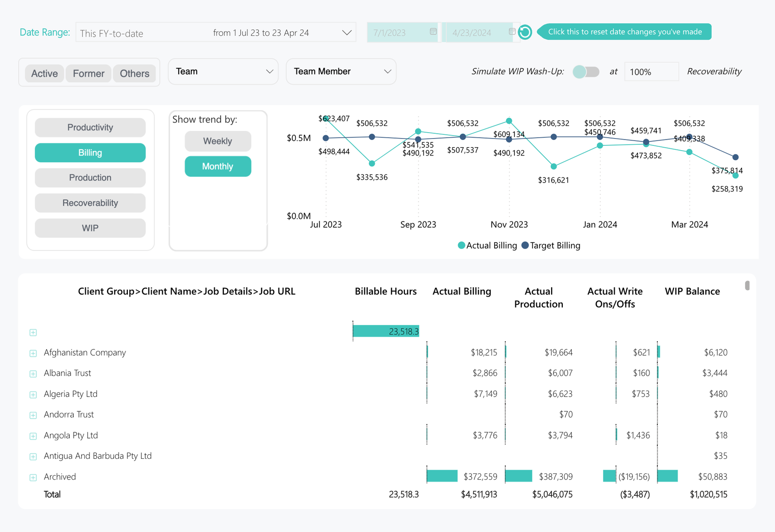Screen dimensions: 775x532
Task: Expand the Archived client group row
Action: (33, 477)
